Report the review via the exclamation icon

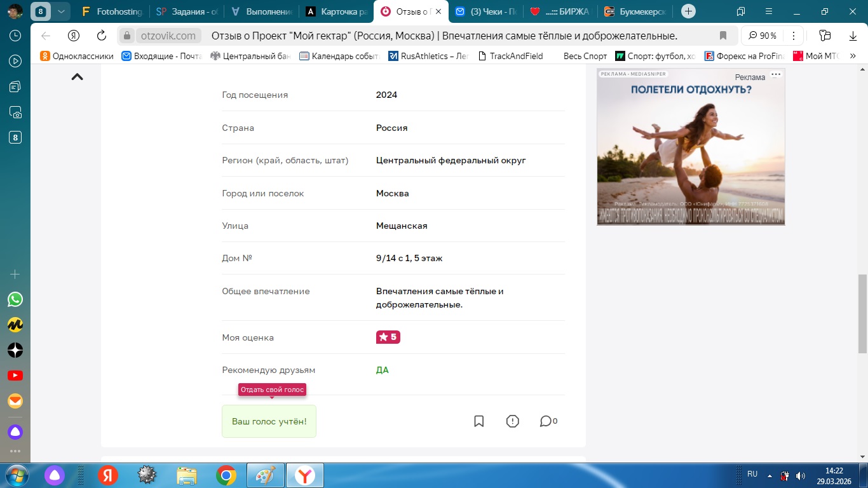point(513,421)
